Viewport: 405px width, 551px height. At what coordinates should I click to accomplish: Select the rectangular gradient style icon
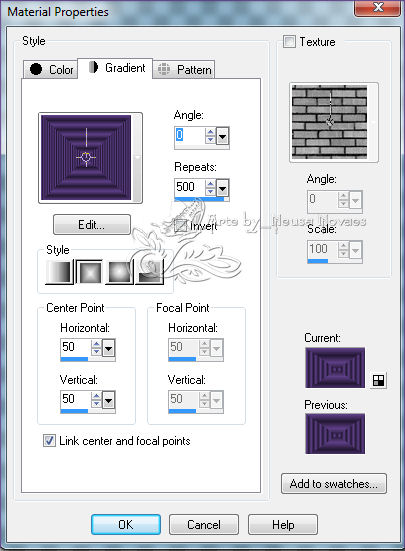pos(89,271)
